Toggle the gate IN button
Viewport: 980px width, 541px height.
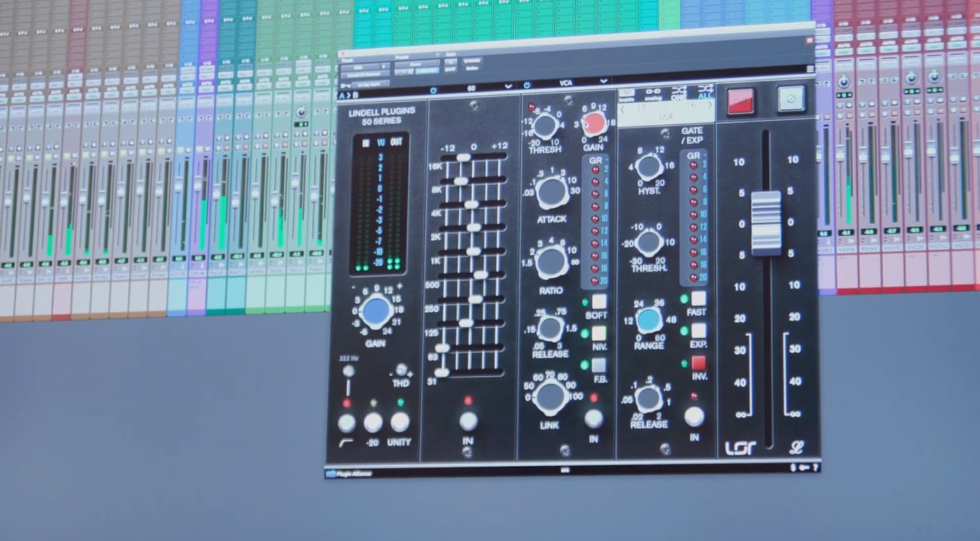coord(694,417)
